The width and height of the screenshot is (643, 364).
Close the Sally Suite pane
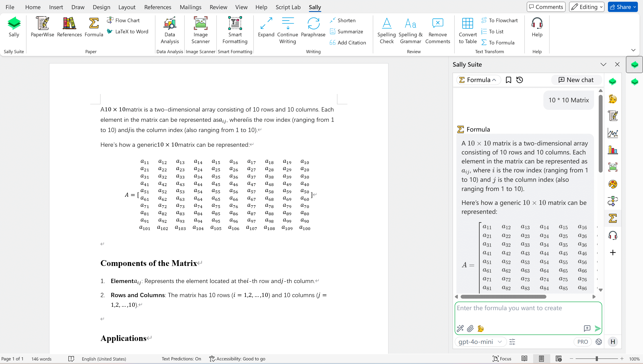tap(617, 65)
